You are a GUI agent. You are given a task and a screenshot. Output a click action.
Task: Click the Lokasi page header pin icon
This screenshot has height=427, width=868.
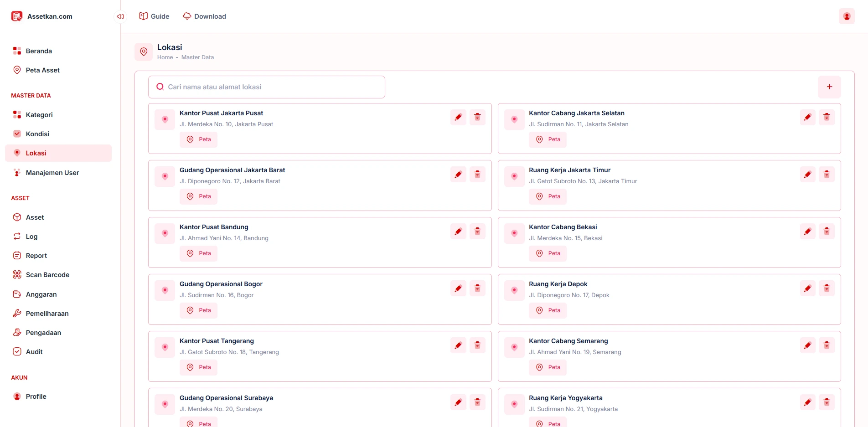[x=144, y=52]
